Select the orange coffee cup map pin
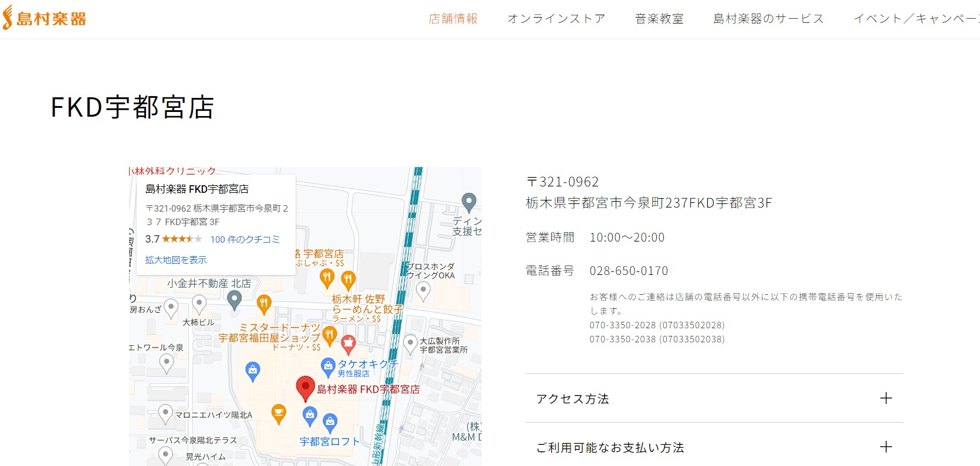980x466 pixels. (x=279, y=414)
